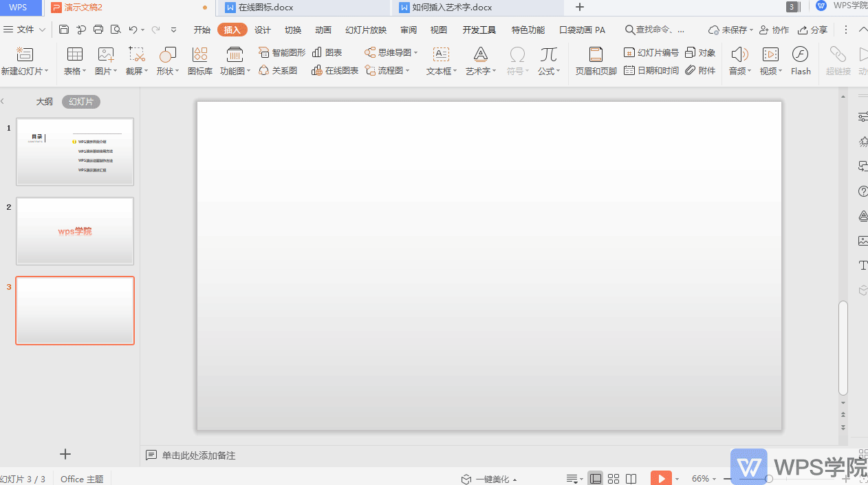
Task: Insert a 智能图形 smart graphic
Action: (x=281, y=52)
